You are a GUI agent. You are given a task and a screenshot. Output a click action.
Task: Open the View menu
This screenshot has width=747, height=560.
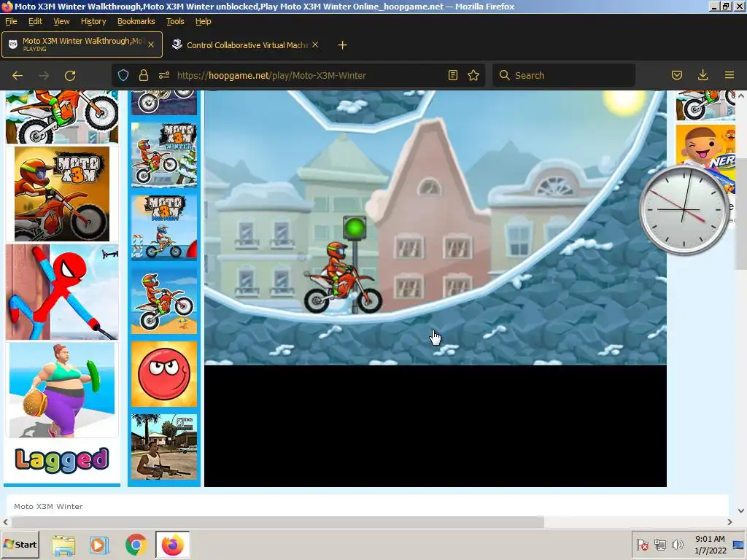click(61, 21)
